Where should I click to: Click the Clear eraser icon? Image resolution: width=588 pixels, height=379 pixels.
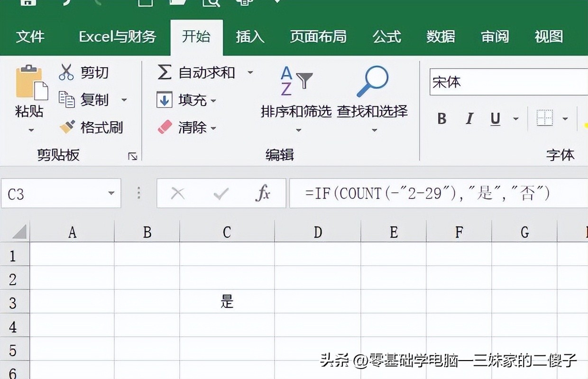(165, 127)
